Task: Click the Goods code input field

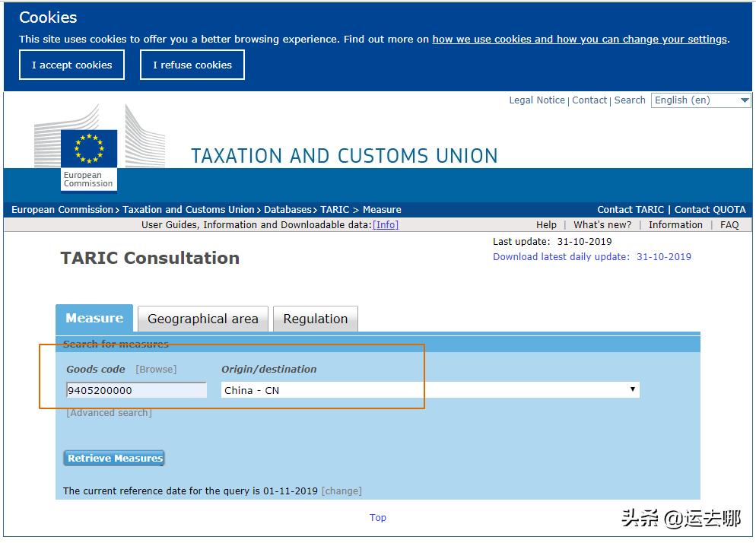Action: pos(136,390)
